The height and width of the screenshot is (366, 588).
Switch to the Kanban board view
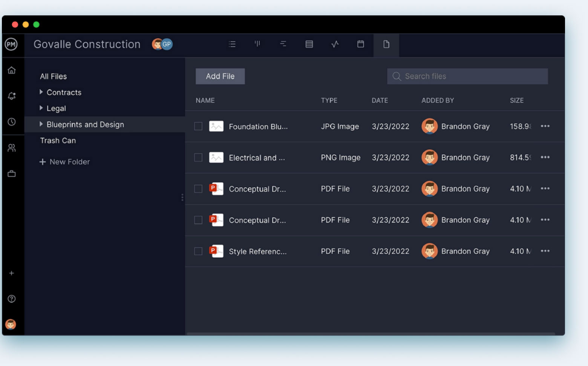coord(258,44)
